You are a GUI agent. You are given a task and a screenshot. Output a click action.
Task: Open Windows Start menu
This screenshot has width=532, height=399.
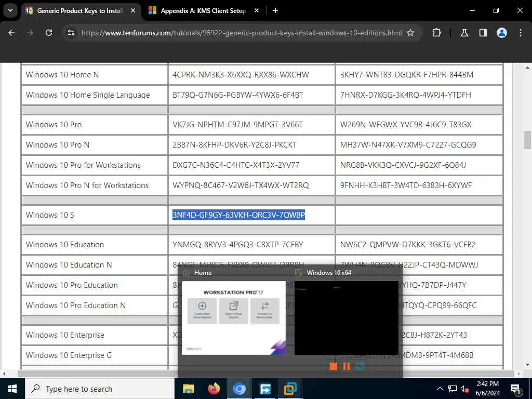[12, 389]
